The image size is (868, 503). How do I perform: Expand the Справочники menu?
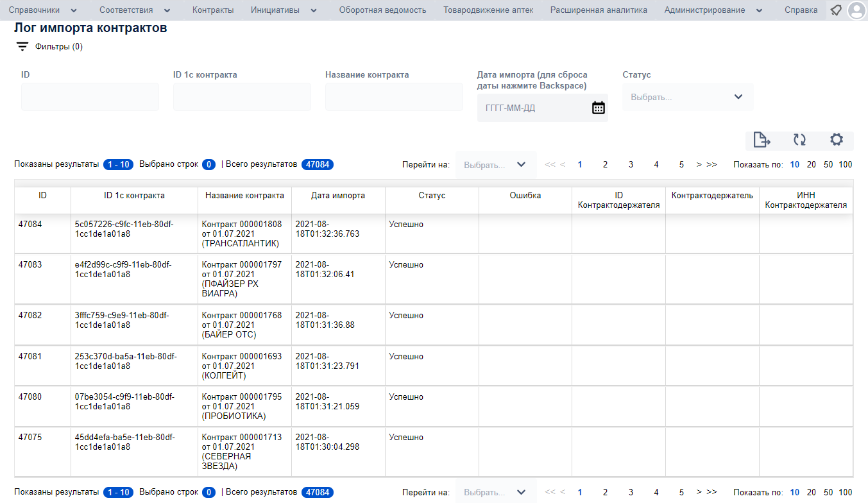(x=43, y=10)
